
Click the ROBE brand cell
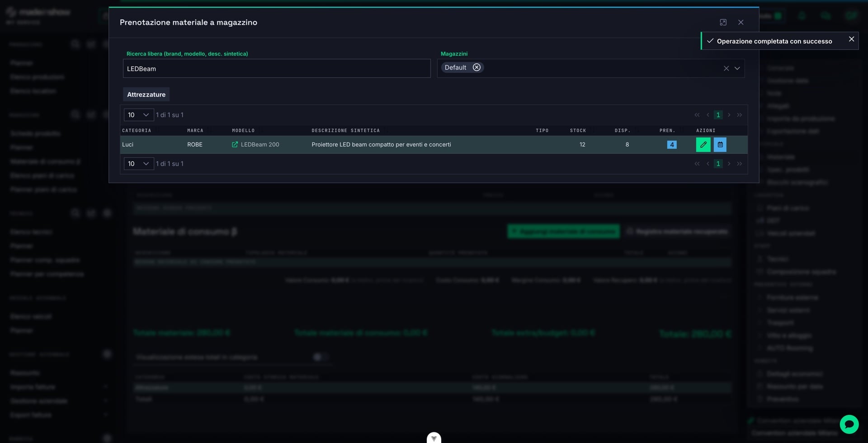tap(195, 145)
